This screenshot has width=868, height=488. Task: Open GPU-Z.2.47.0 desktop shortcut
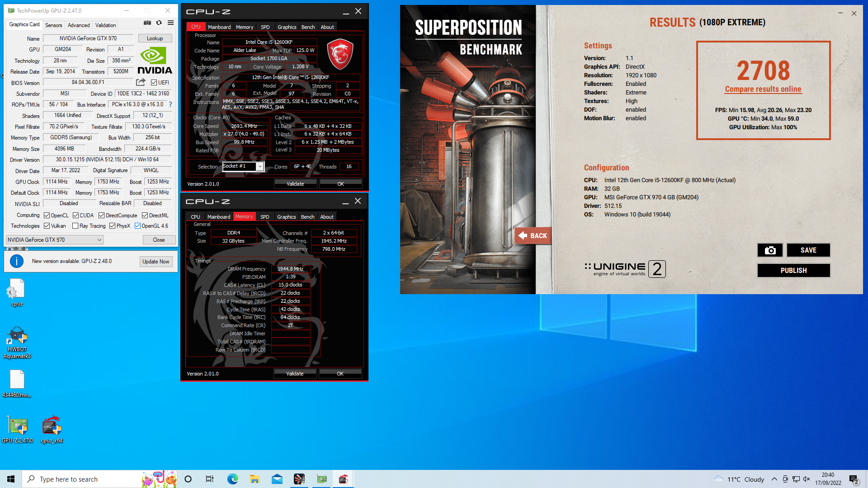click(x=17, y=429)
